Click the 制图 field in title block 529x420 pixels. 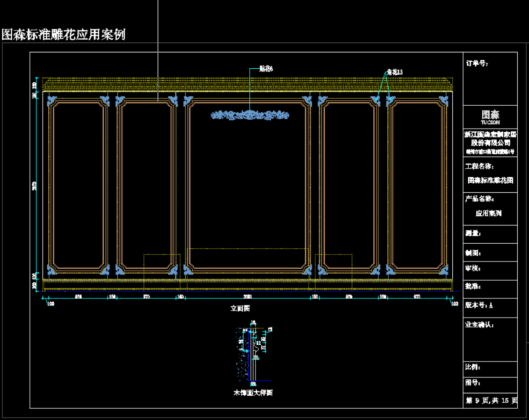point(473,253)
